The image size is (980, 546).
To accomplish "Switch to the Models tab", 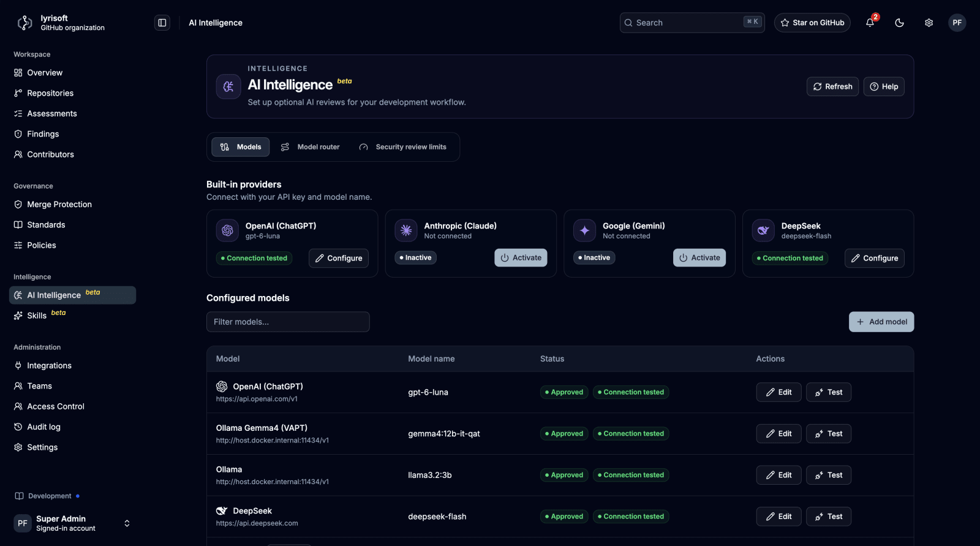I will (x=241, y=147).
